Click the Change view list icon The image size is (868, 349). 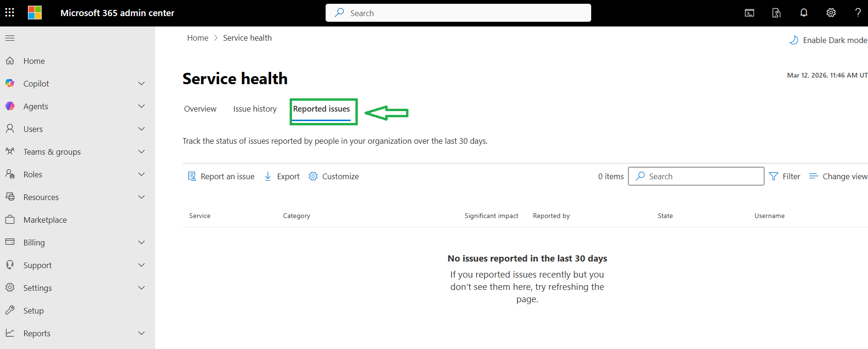(x=814, y=176)
